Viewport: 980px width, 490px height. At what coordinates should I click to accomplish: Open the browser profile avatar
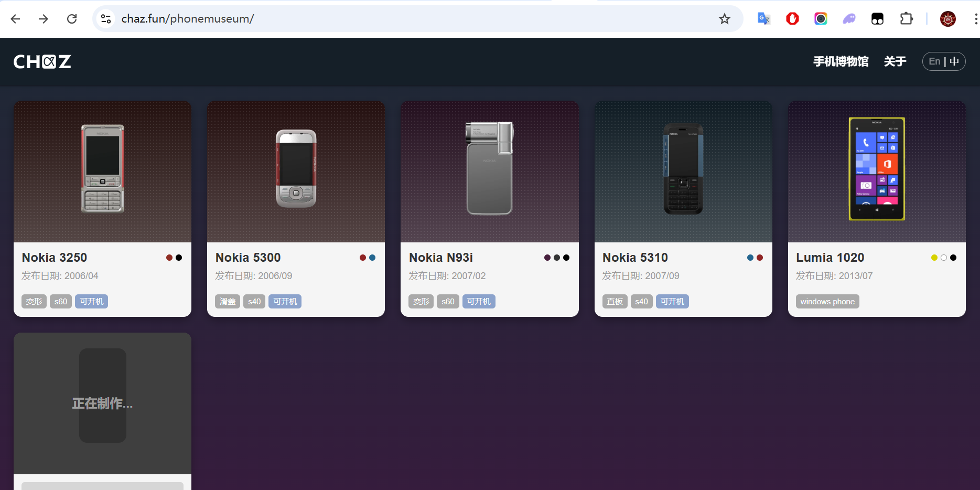pos(948,19)
